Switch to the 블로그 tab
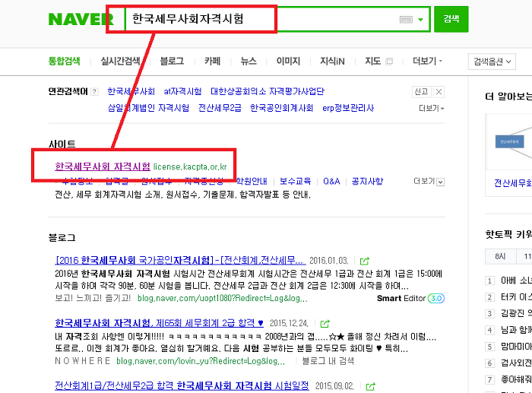The height and width of the screenshot is (393, 532). click(172, 61)
